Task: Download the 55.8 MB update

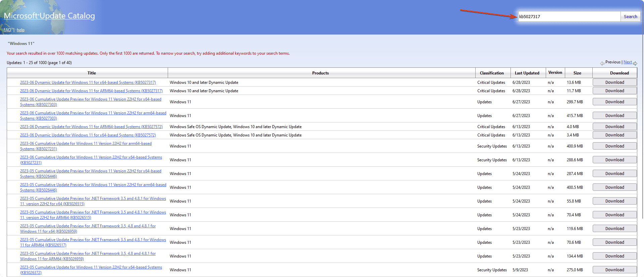Action: (x=614, y=201)
